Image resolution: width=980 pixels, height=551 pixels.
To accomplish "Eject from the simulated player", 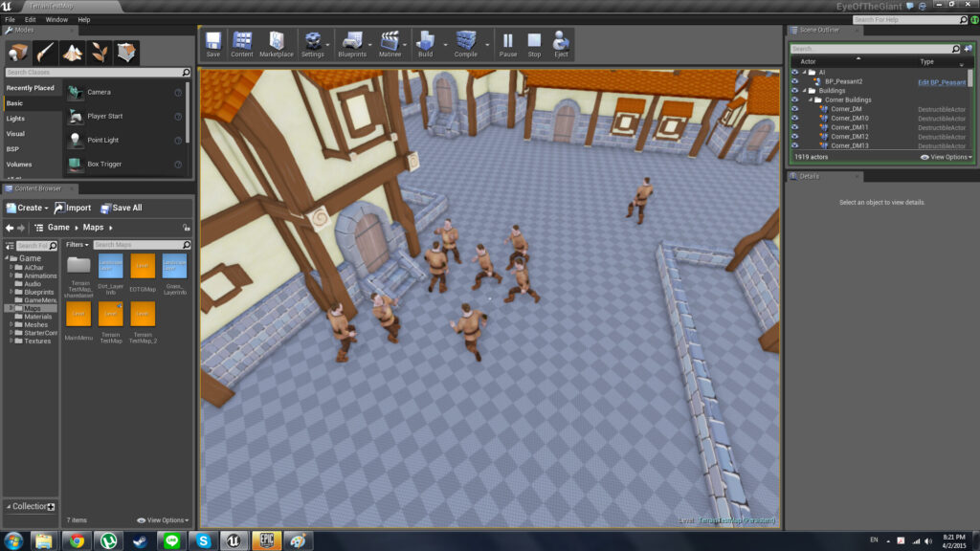I will [560, 42].
